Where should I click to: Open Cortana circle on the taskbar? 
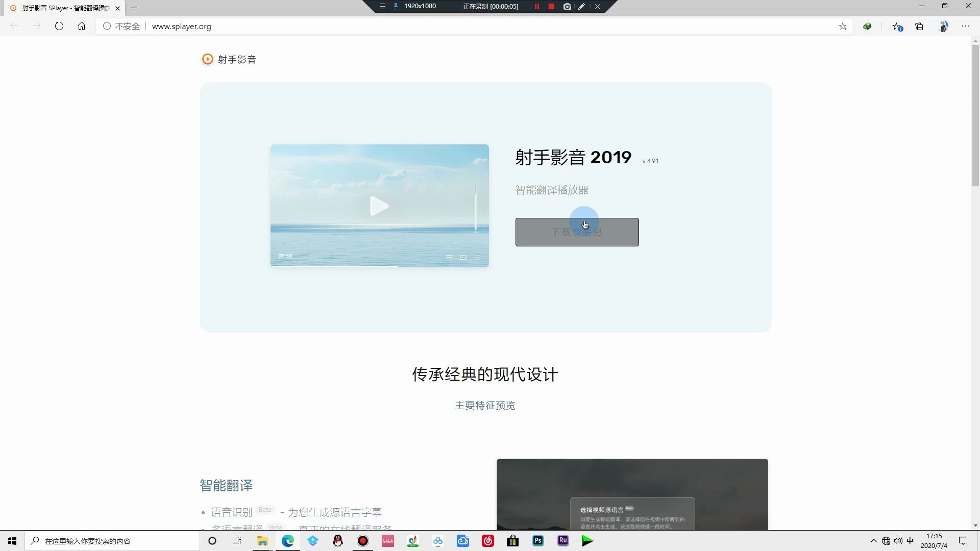[212, 541]
